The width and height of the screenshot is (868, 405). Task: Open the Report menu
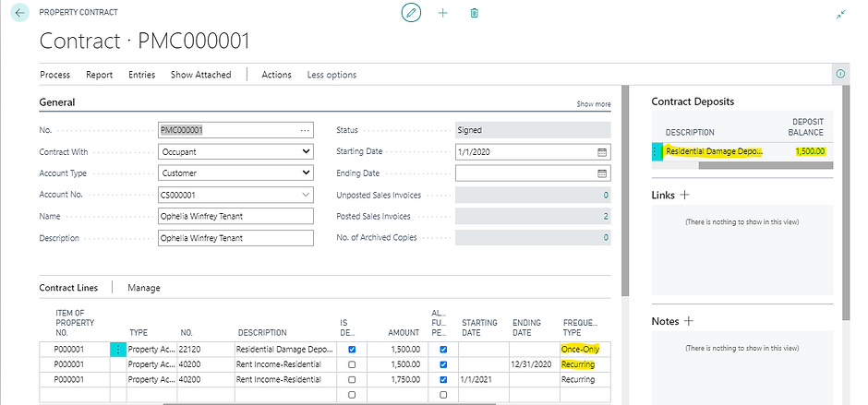click(99, 75)
